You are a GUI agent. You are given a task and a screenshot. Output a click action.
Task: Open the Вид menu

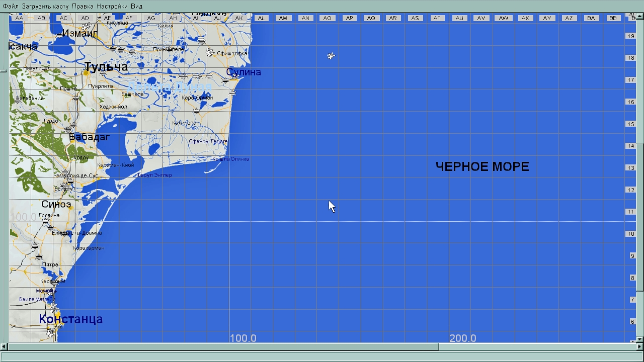(136, 7)
